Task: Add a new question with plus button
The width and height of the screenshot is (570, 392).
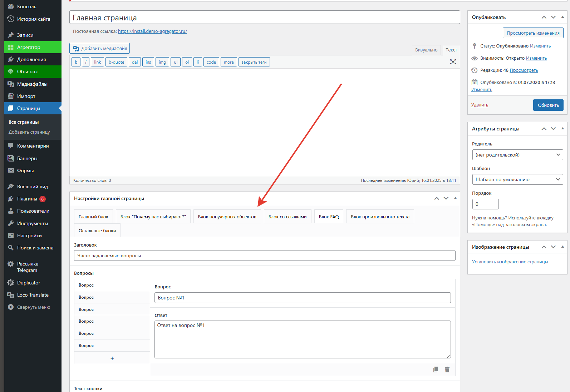Action: point(112,358)
